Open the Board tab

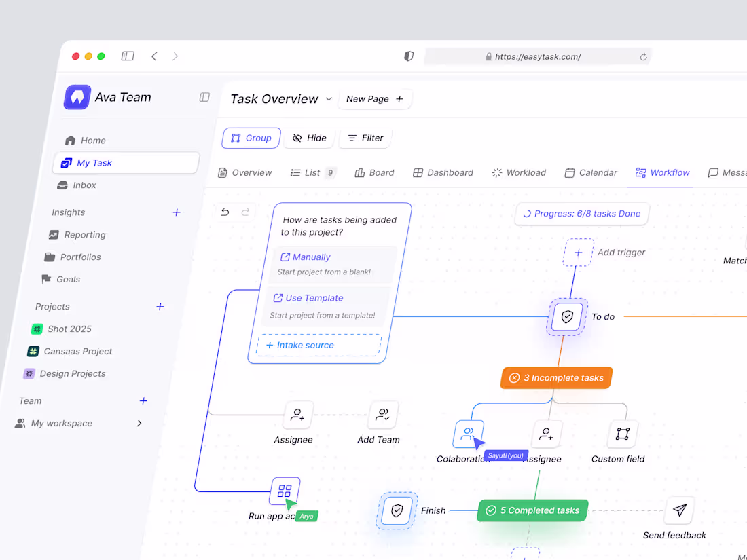point(374,172)
